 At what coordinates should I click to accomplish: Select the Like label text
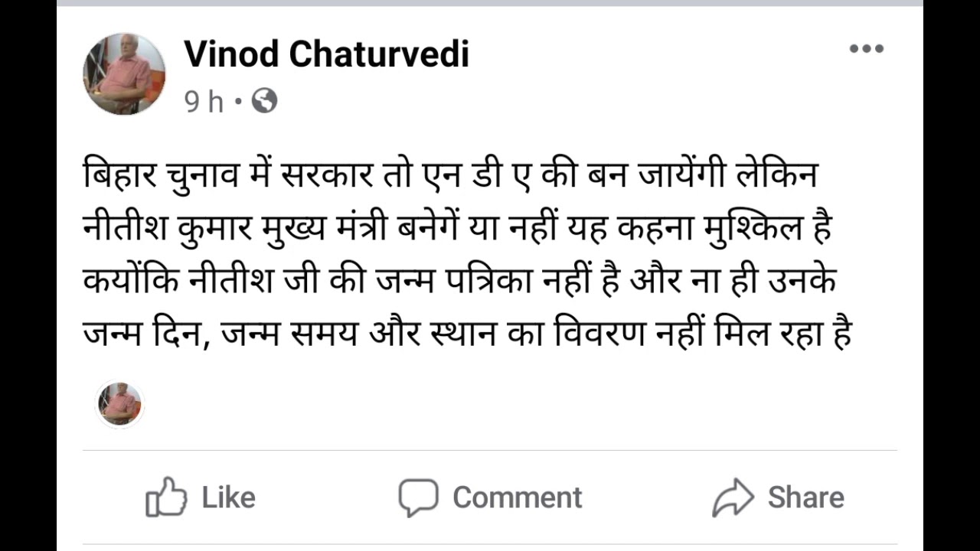(x=228, y=497)
